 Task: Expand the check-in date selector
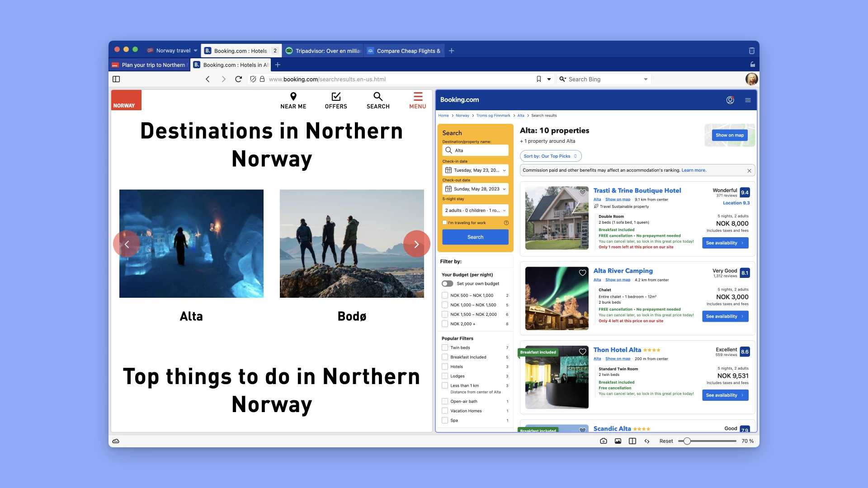click(475, 170)
